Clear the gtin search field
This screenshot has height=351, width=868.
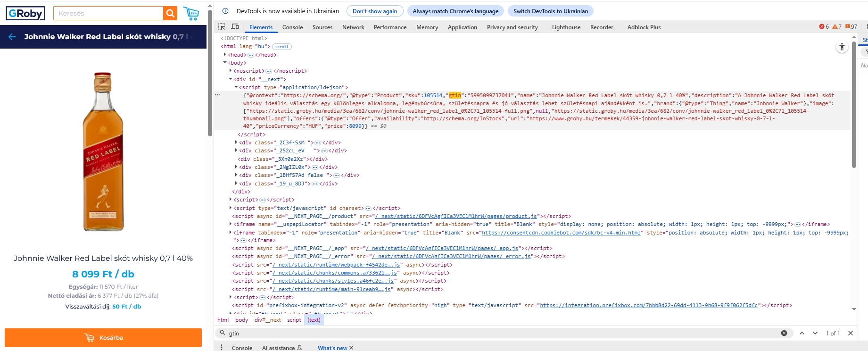(784, 333)
